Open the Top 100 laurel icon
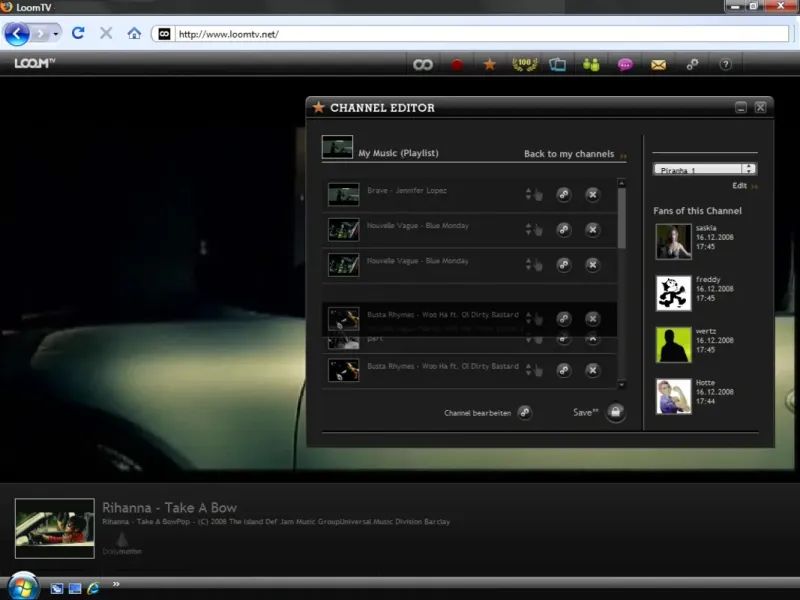Viewport: 800px width, 600px height. pos(524,64)
